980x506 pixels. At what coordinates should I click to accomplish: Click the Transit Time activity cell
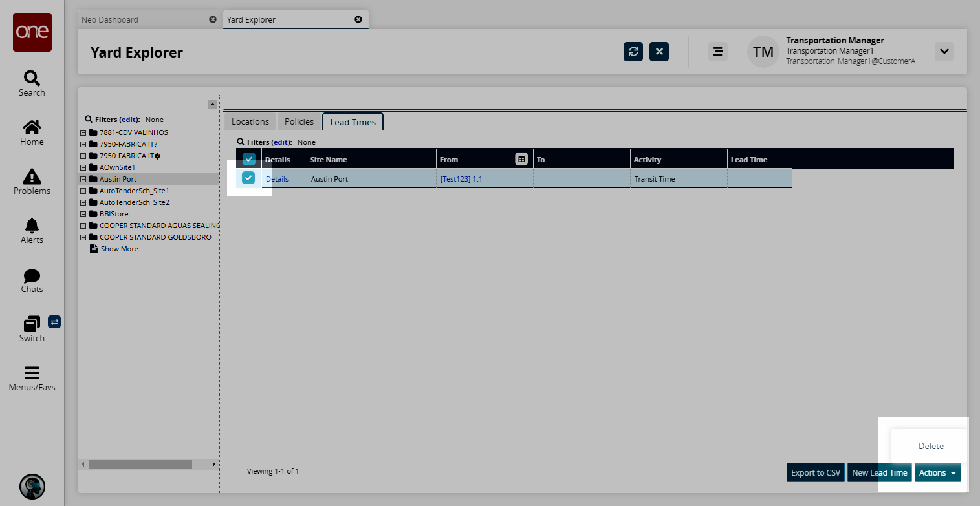(679, 179)
